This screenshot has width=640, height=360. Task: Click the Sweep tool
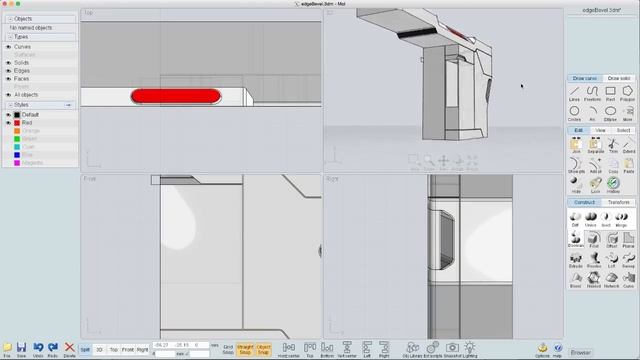pyautogui.click(x=629, y=260)
